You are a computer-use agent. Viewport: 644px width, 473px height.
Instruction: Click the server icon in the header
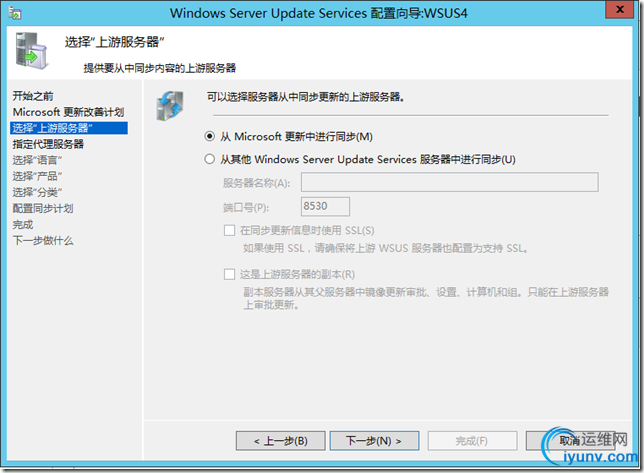tap(31, 53)
